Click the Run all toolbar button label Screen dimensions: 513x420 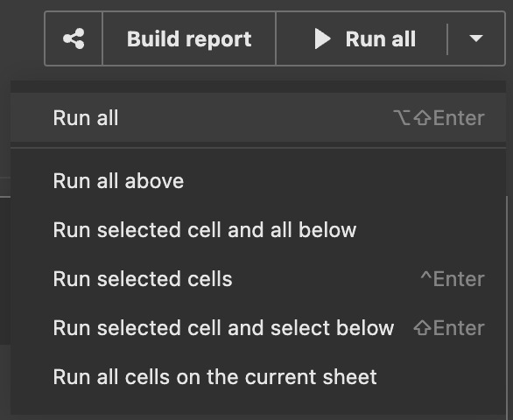point(381,39)
